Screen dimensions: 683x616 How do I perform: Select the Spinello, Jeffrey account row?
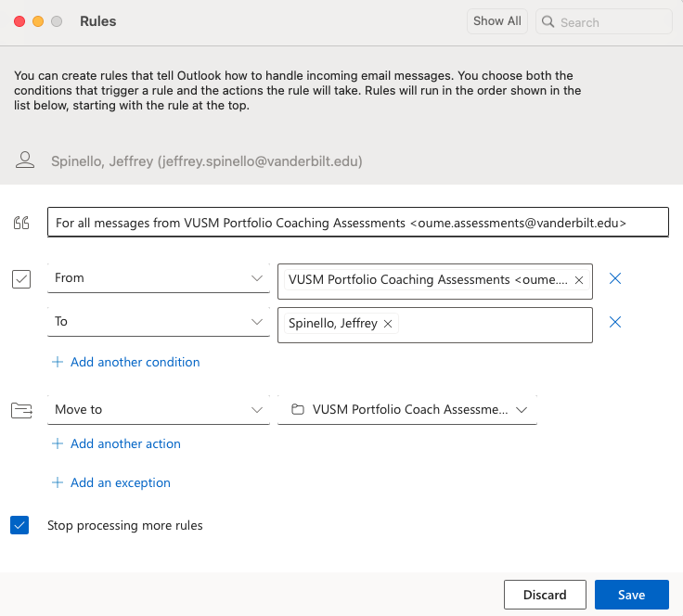[x=206, y=161]
